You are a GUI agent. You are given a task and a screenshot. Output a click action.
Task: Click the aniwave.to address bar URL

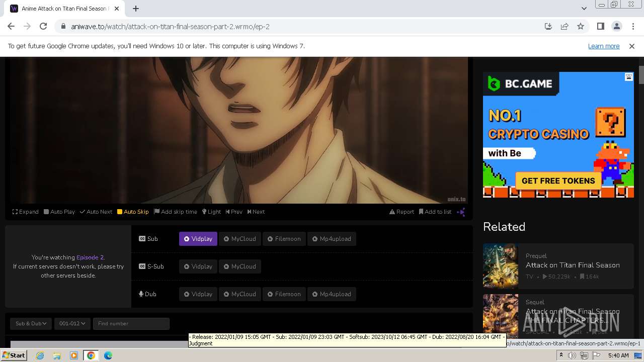(x=170, y=26)
